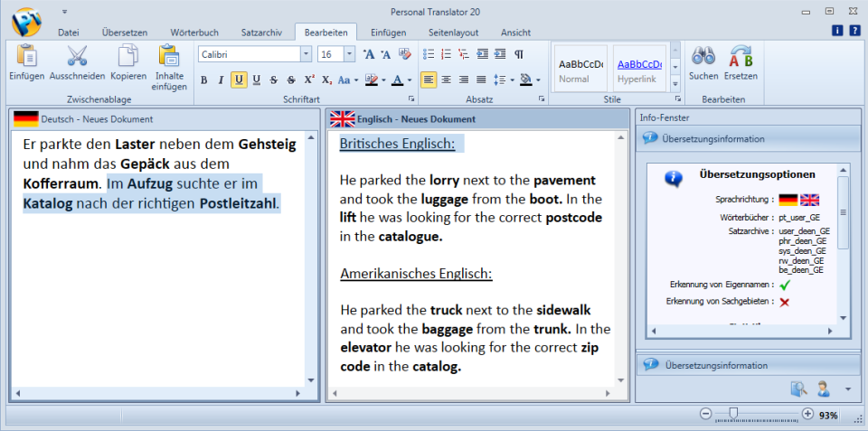868x431 pixels.
Task: Toggle single strikethrough formatting
Action: (x=273, y=80)
